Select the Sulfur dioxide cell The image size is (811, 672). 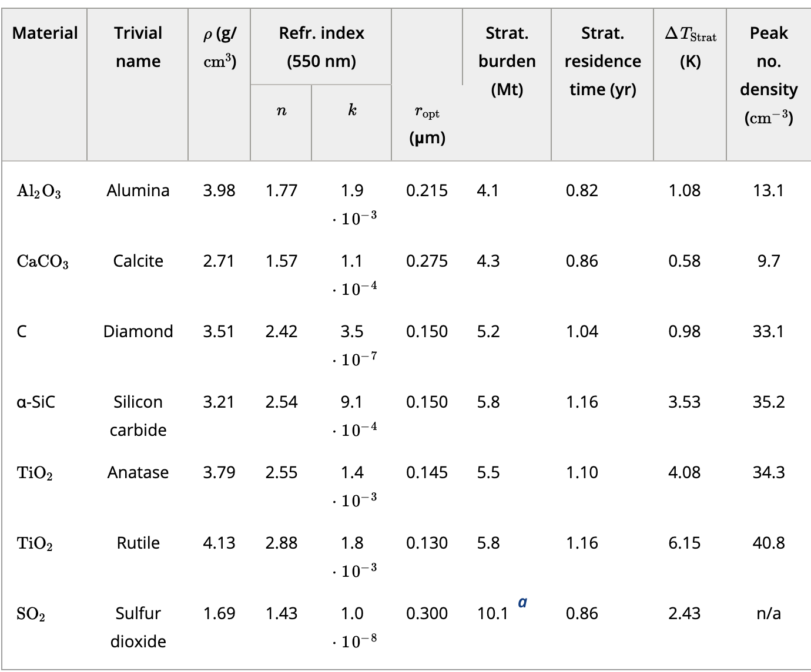coord(138,627)
